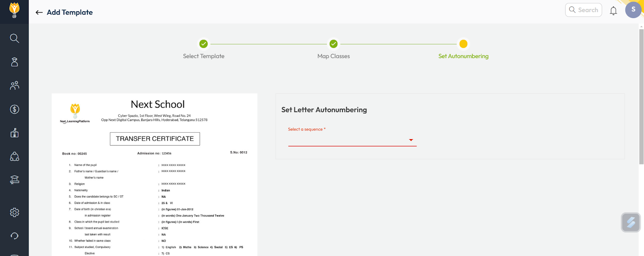Click the red dropdown arrow for sequence
The width and height of the screenshot is (644, 256).
click(411, 140)
